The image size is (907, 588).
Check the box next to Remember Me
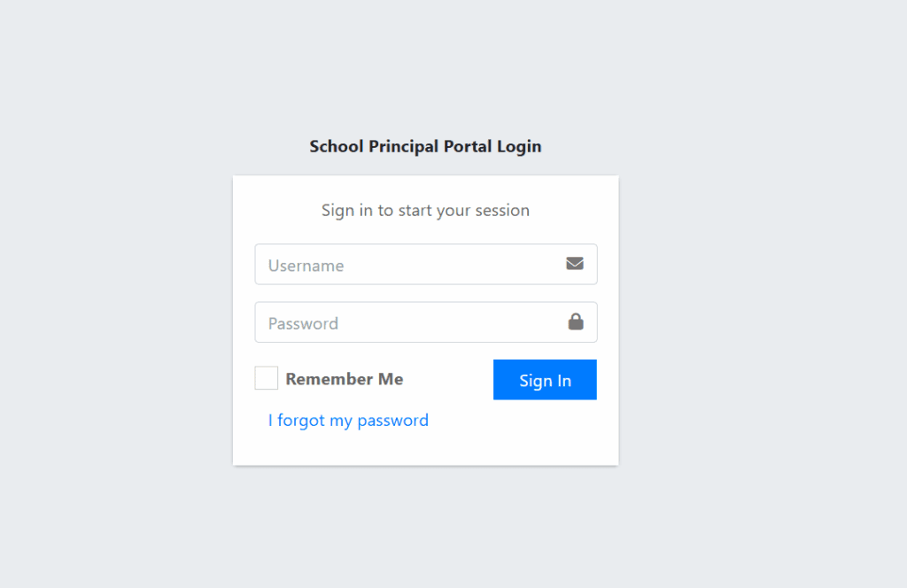pos(266,377)
